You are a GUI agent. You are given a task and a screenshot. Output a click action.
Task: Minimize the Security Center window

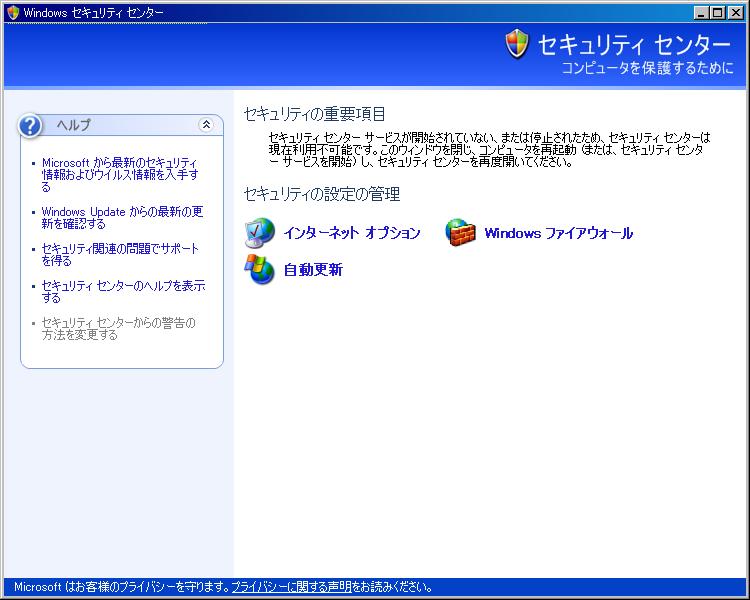point(702,12)
